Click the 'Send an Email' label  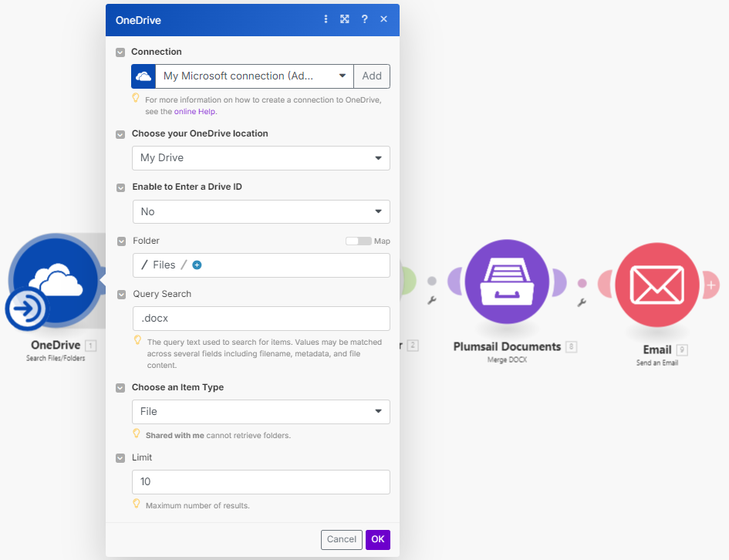click(x=657, y=363)
